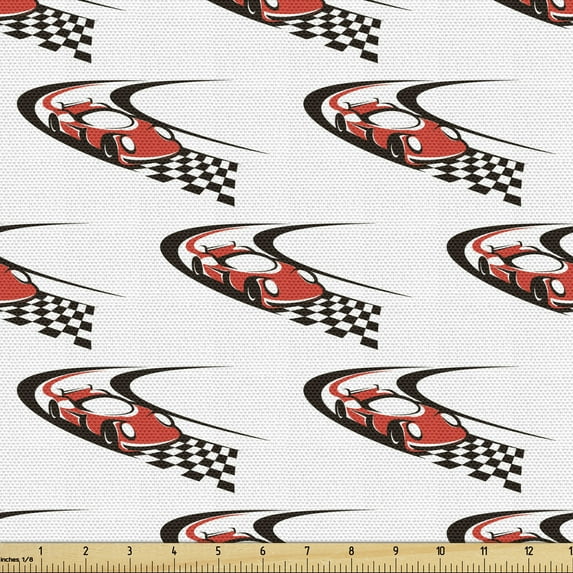This screenshot has height=573, width=573.
Task: Click the number 6 on the ruler
Action: (x=262, y=551)
